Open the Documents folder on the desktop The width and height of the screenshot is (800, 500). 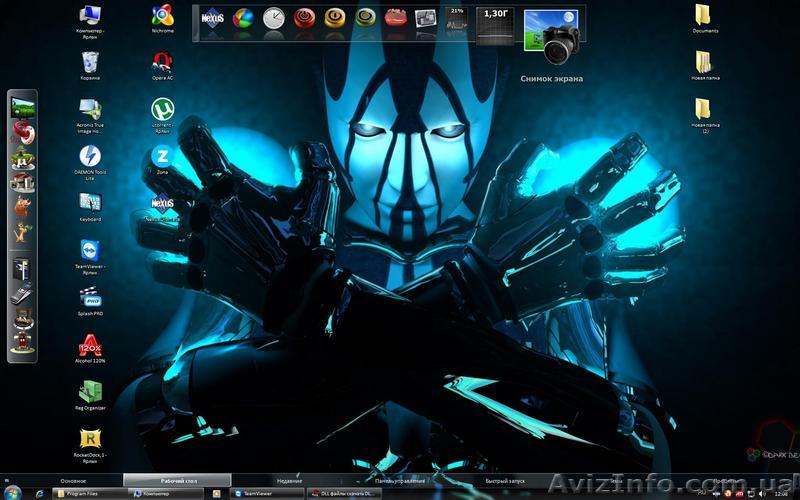[x=704, y=15]
